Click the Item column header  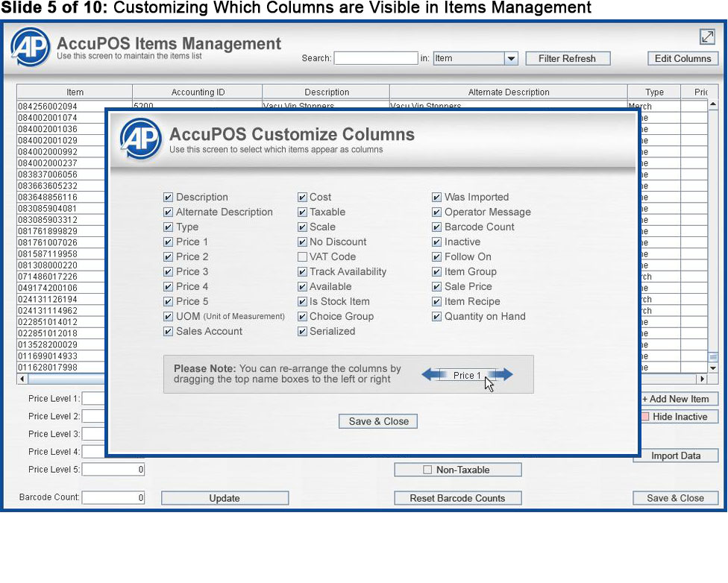[x=75, y=92]
